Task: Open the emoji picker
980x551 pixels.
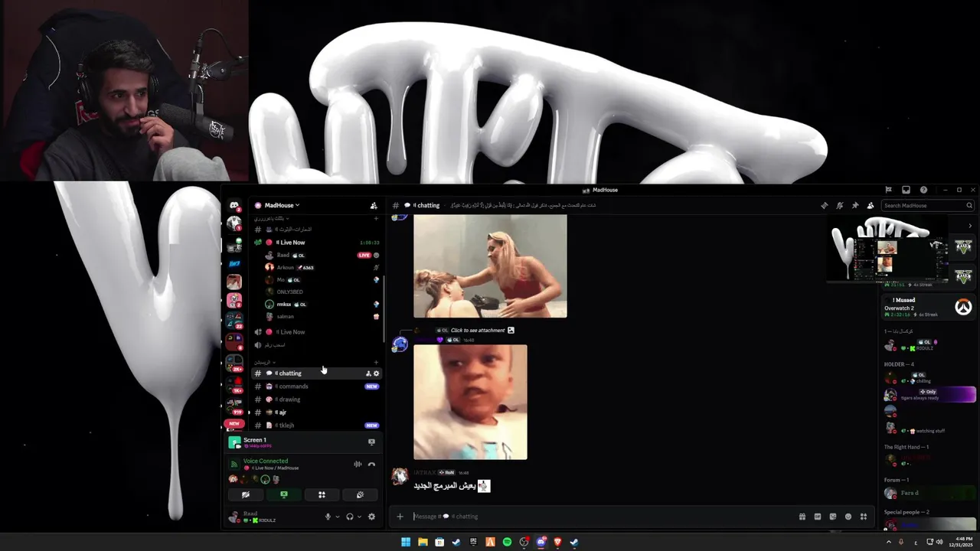Action: coord(848,517)
